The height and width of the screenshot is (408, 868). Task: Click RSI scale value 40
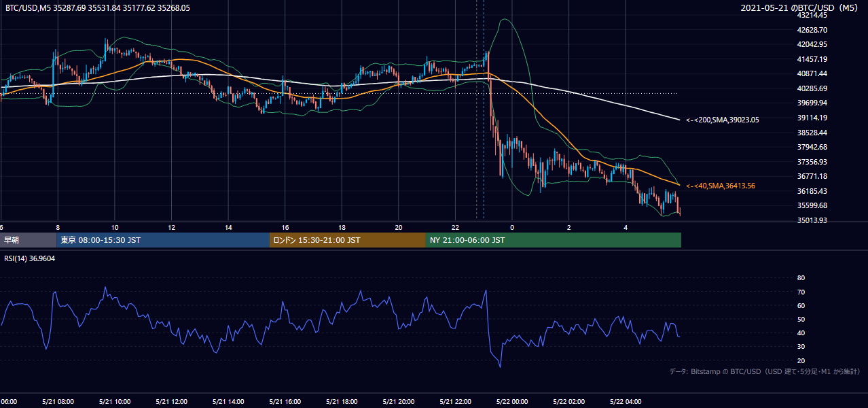801,333
